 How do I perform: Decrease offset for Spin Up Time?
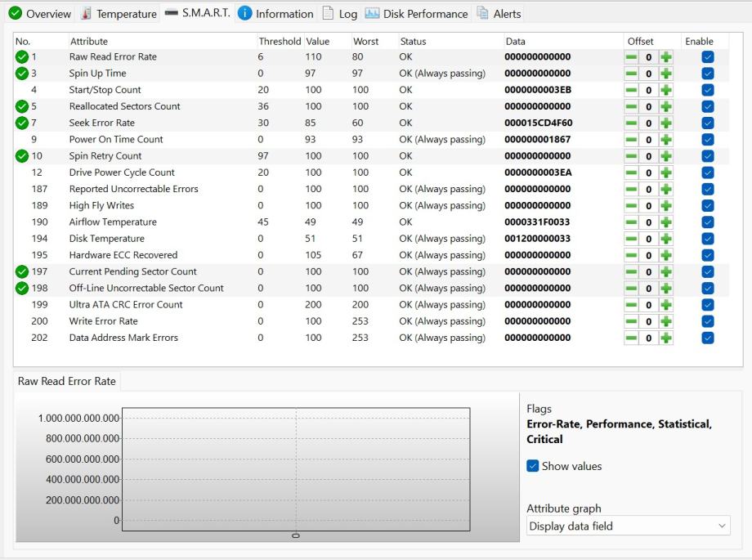click(x=631, y=74)
